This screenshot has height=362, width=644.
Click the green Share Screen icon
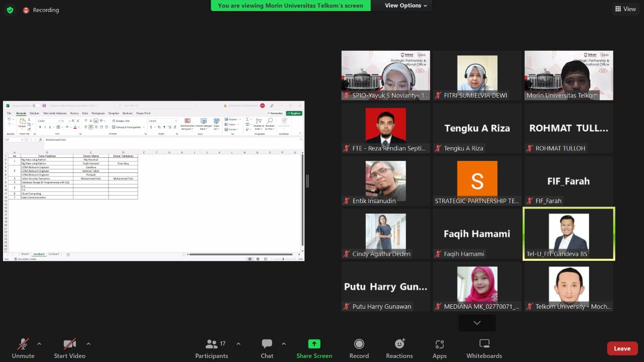pos(314,344)
